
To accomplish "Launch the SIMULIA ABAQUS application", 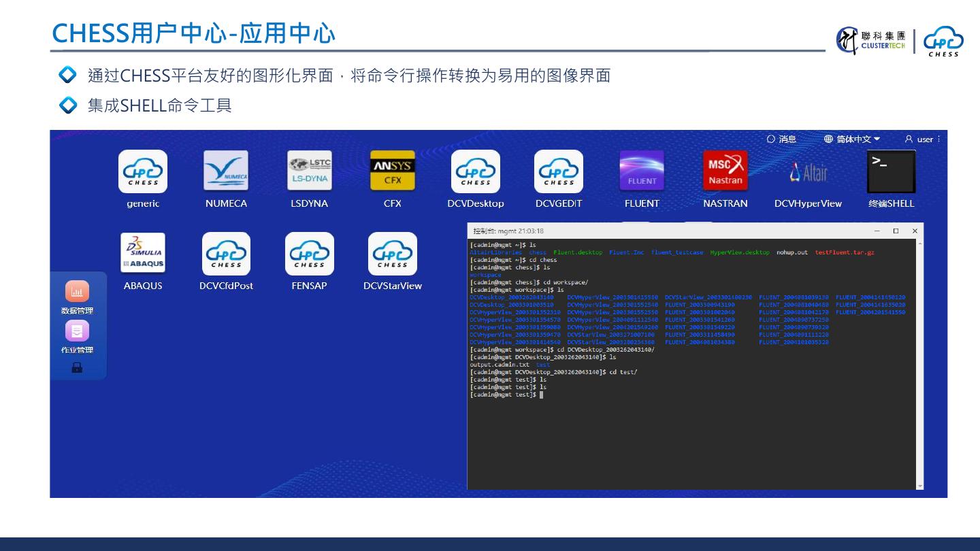I will tap(143, 254).
